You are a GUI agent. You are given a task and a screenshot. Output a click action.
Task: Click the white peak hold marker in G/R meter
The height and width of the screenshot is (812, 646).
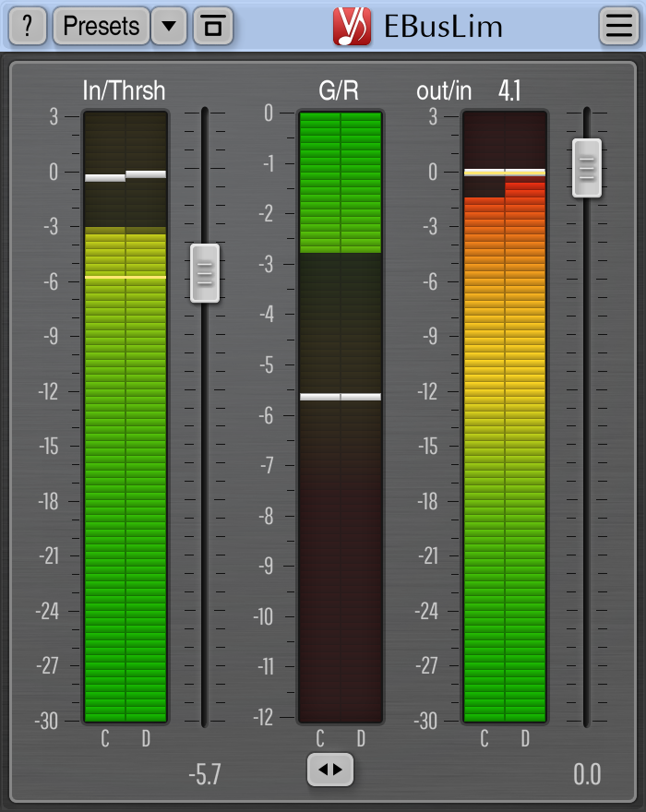[x=341, y=397]
